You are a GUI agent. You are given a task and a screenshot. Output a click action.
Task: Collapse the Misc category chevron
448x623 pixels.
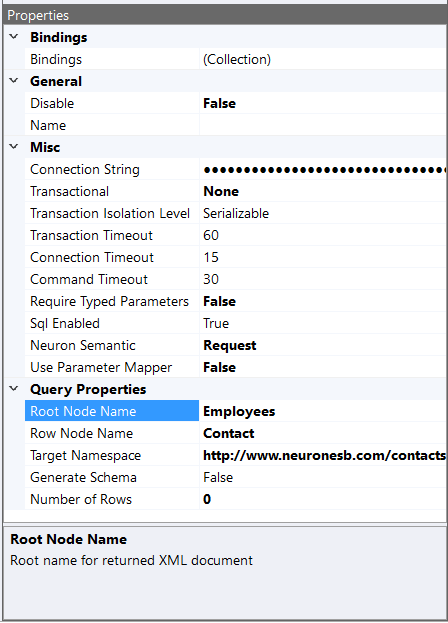[x=14, y=147]
